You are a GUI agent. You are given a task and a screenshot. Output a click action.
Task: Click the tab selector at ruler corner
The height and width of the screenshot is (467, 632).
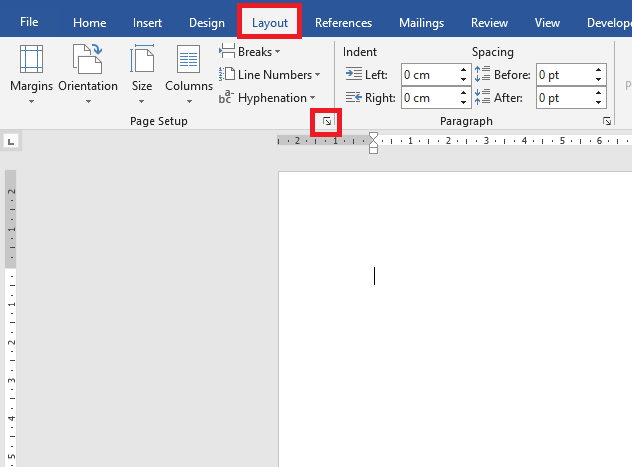point(10,142)
